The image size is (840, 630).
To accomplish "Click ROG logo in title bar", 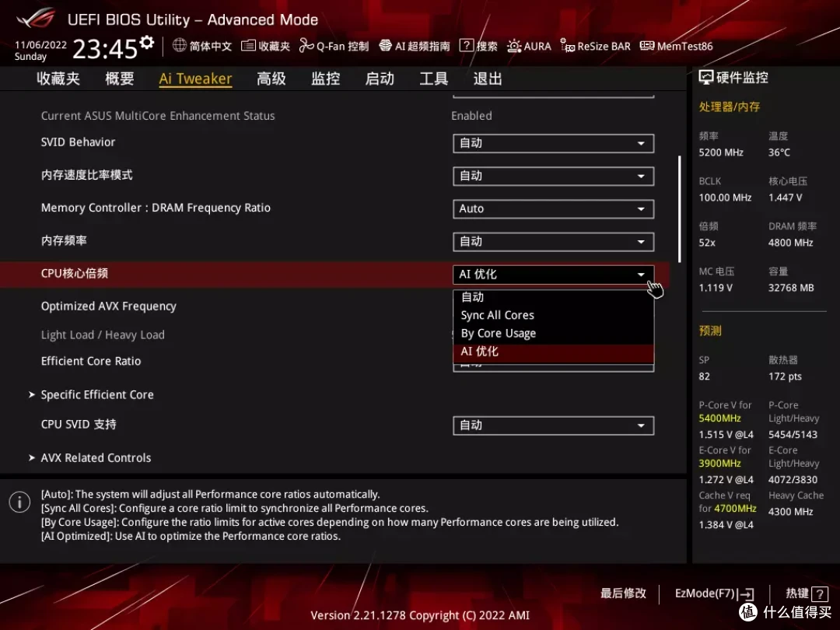I will click(36, 18).
